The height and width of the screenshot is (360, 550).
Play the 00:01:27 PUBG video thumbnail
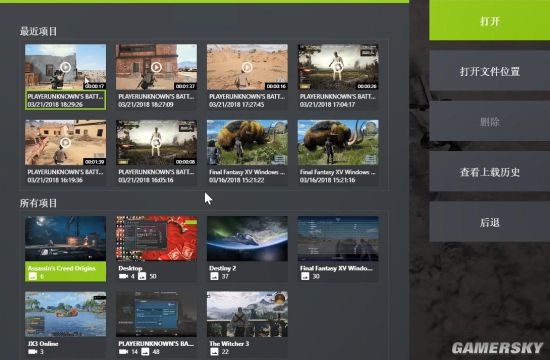point(156,67)
